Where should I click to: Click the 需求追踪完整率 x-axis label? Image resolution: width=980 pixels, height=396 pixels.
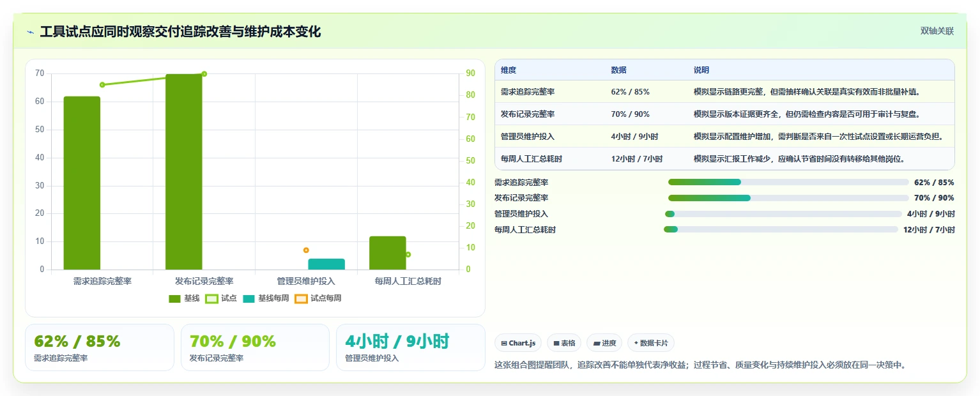point(102,281)
